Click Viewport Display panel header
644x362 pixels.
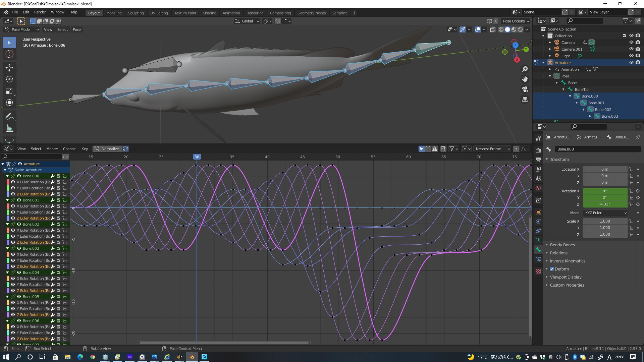pos(566,277)
